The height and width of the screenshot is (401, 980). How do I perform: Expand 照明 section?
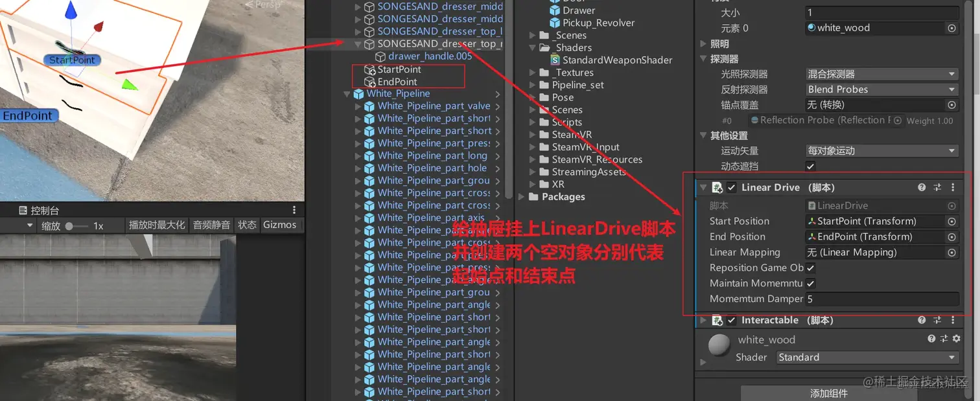tap(704, 43)
